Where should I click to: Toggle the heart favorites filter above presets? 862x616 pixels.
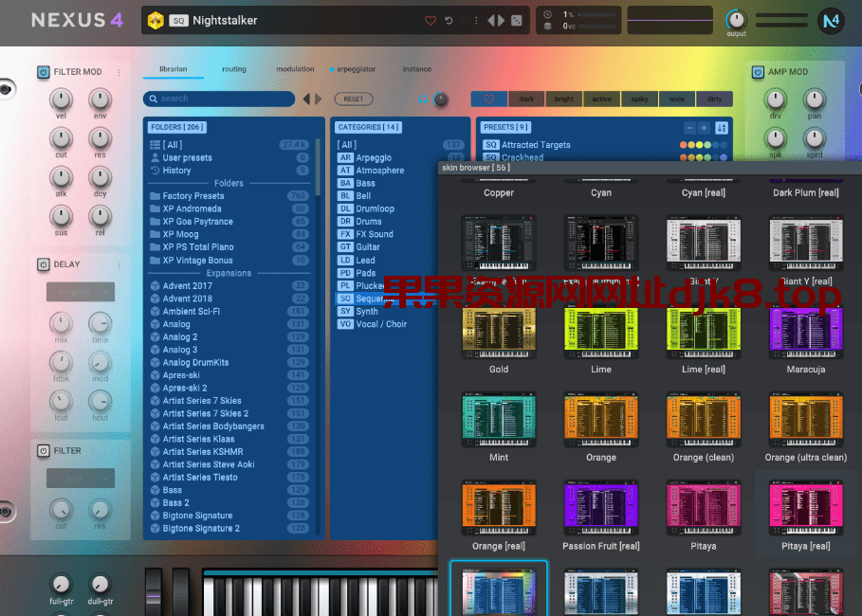point(489,99)
